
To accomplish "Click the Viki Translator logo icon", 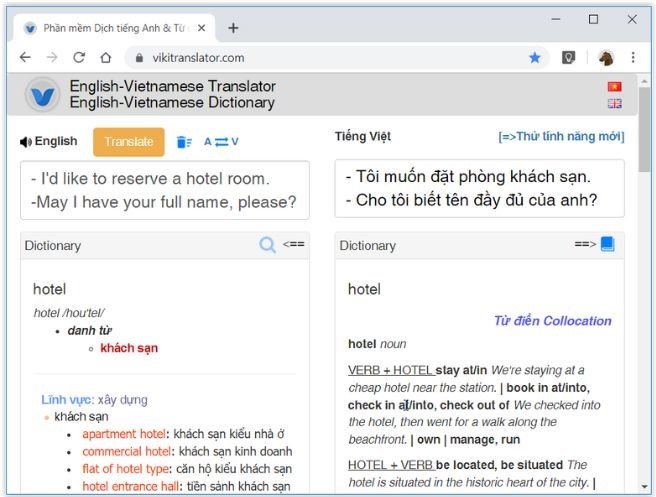I will 42,94.
